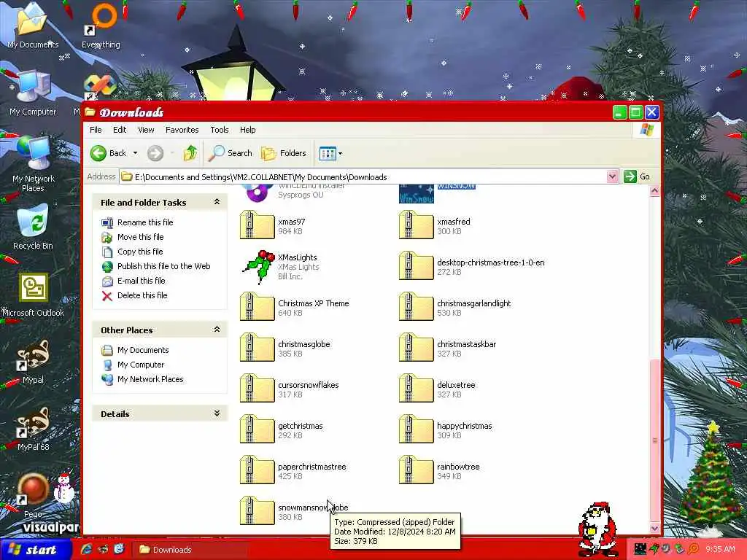Viewport: 747px width, 560px height.
Task: Click the scrollbar down arrow
Action: coord(654,528)
